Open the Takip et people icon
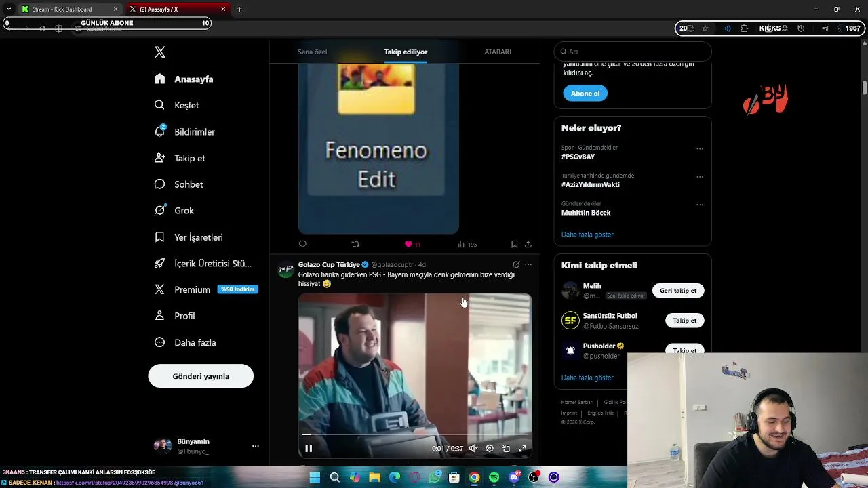Image resolution: width=868 pixels, height=488 pixels. click(159, 158)
